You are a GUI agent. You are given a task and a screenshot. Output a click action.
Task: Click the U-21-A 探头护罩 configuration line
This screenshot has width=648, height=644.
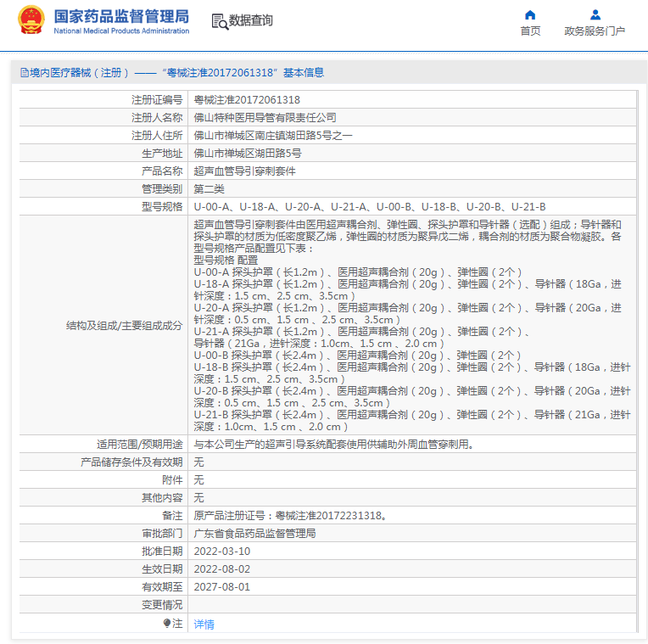coord(361,338)
